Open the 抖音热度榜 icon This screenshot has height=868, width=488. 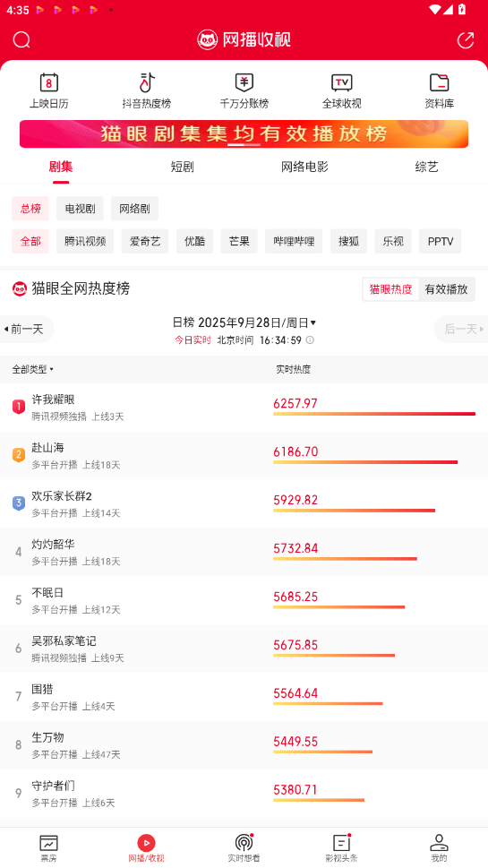146,82
